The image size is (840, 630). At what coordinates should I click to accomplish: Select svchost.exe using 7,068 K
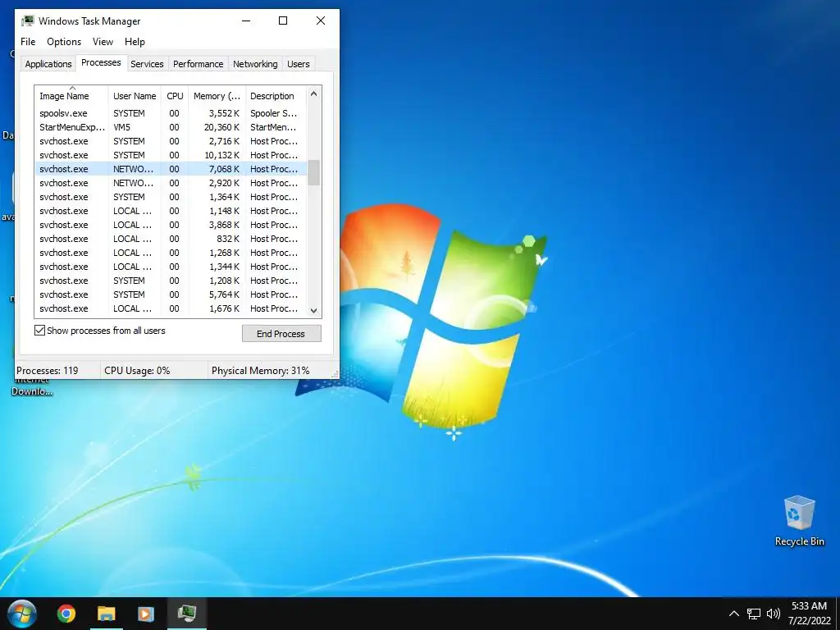[x=171, y=169]
